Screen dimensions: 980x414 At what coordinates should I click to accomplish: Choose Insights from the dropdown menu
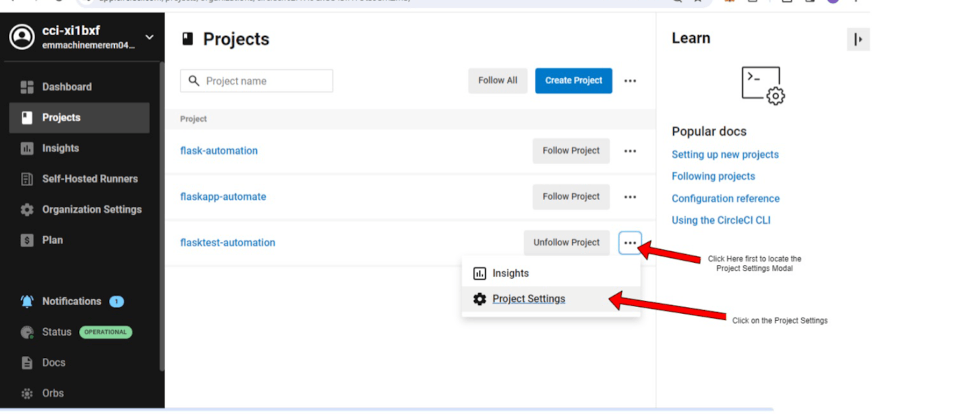point(551,274)
